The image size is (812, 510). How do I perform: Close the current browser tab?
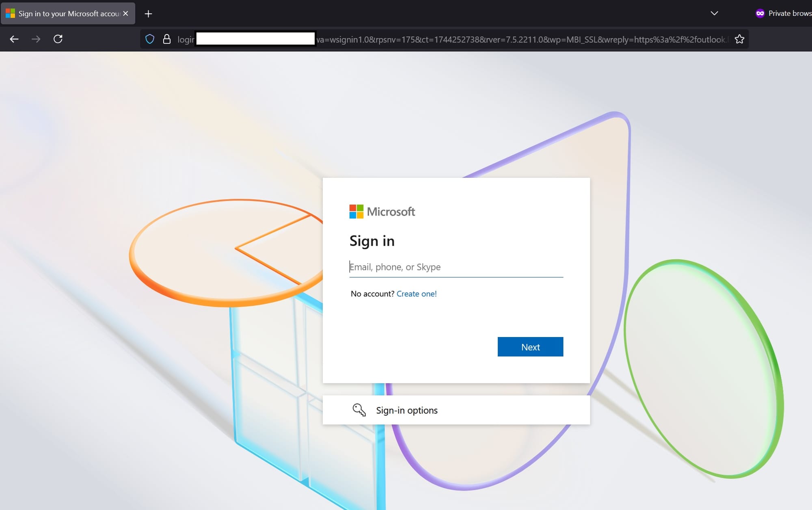(125, 13)
